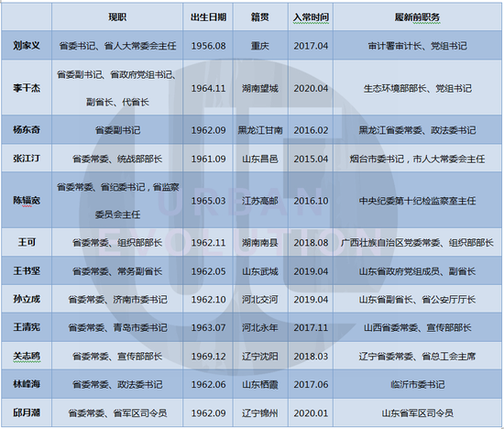This screenshot has width=504, height=429.
Task: Select the cell 临沂市委书记
Action: tap(417, 384)
